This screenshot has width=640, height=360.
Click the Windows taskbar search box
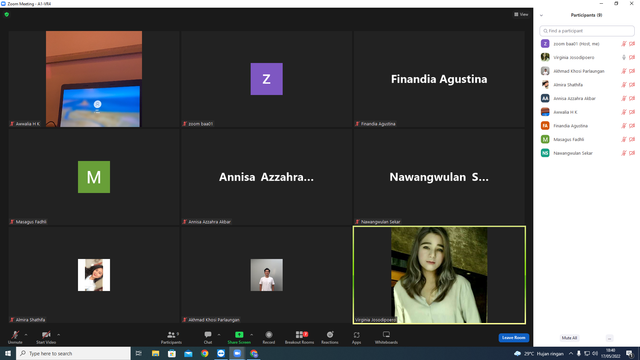73,353
